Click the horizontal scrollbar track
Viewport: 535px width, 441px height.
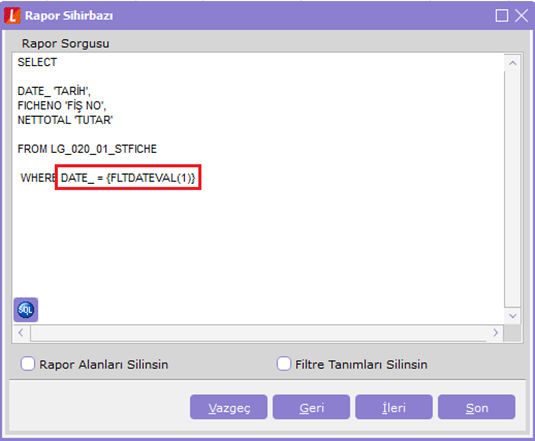click(259, 333)
